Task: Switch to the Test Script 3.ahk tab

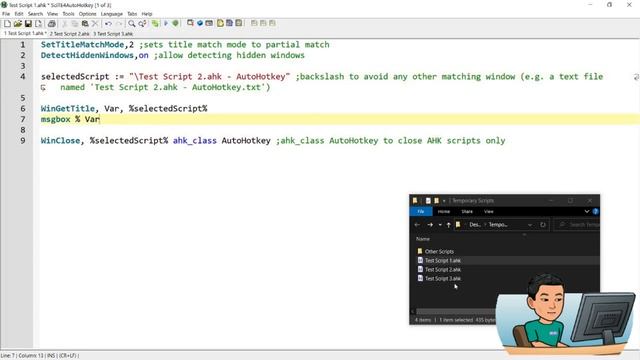Action: click(113, 34)
